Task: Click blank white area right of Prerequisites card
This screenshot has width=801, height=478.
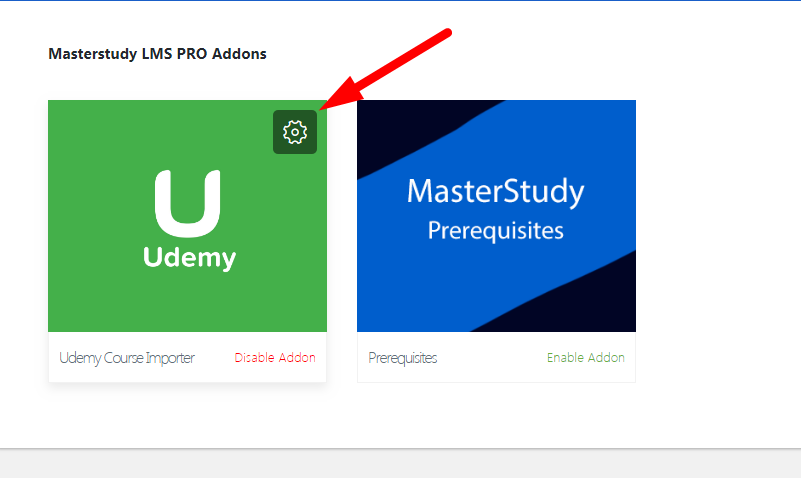Action: [x=715, y=230]
